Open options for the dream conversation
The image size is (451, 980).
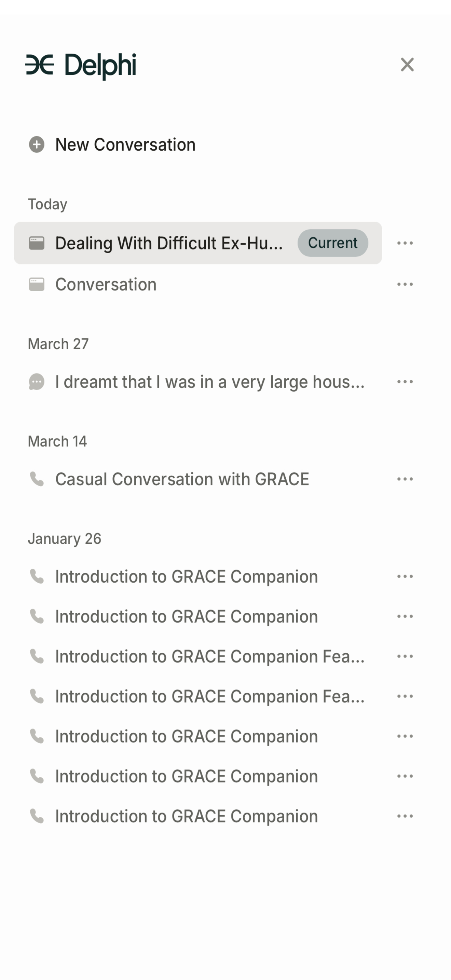[x=405, y=382]
